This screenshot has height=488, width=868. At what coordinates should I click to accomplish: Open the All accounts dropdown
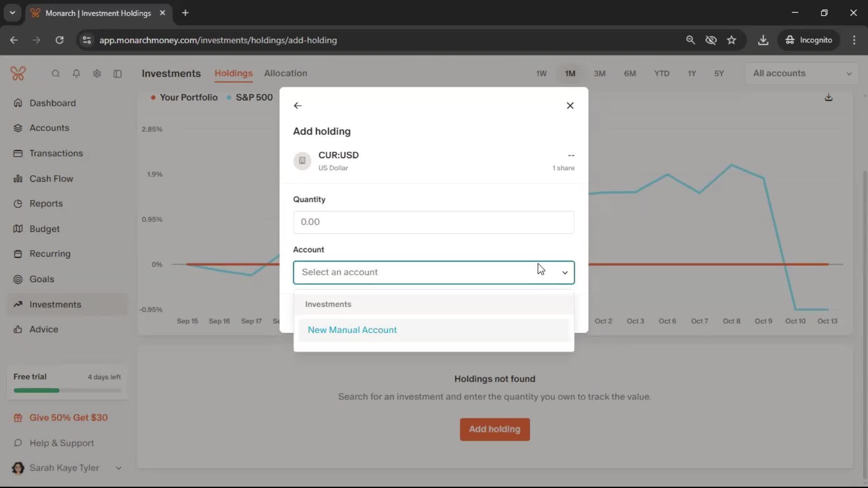click(x=802, y=74)
